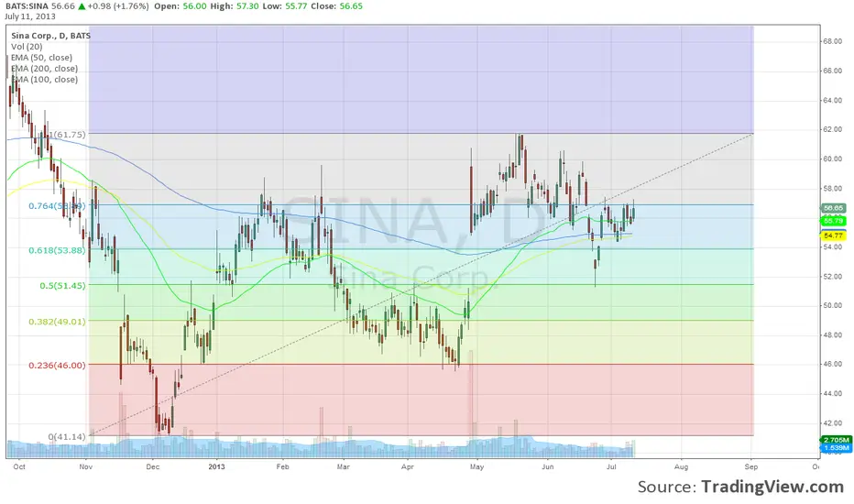854x504 pixels.
Task: Click the 0.236(46.00) Fibonacci level label
Action: (x=57, y=365)
